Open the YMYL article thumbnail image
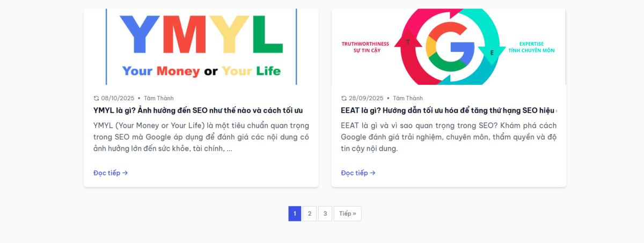 tap(201, 46)
